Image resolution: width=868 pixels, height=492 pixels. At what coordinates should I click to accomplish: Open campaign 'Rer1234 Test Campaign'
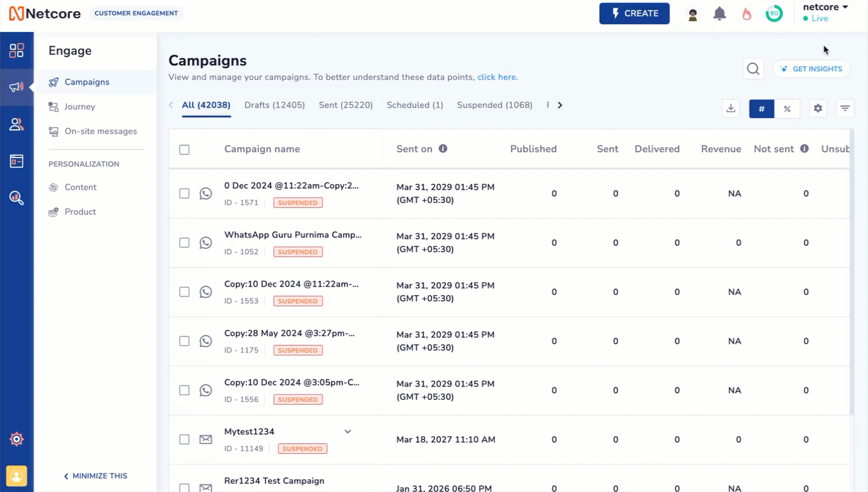click(274, 481)
